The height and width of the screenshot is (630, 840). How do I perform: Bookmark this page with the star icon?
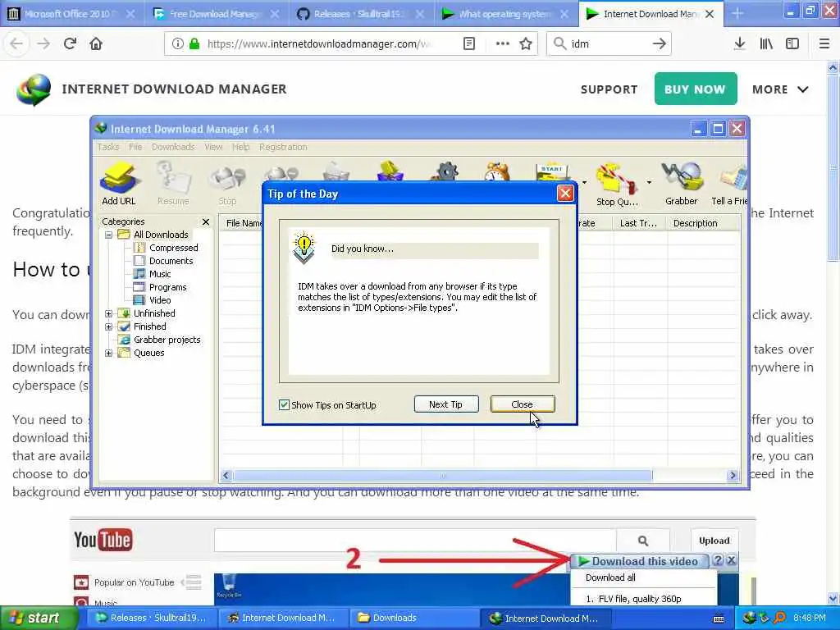click(x=526, y=44)
